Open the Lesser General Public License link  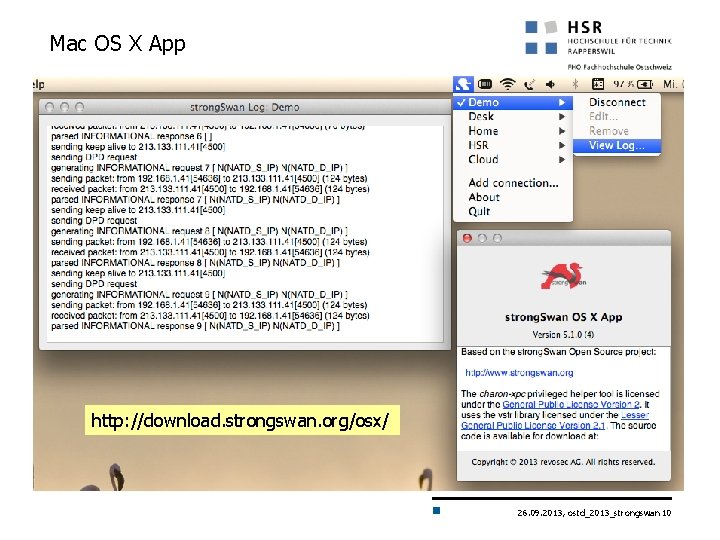click(533, 426)
